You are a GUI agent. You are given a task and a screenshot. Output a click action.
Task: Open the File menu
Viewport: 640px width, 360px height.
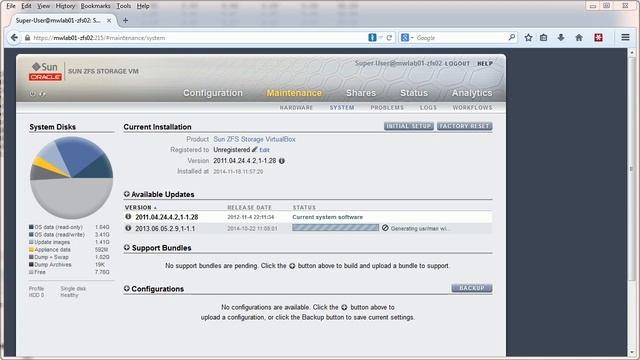(11, 6)
